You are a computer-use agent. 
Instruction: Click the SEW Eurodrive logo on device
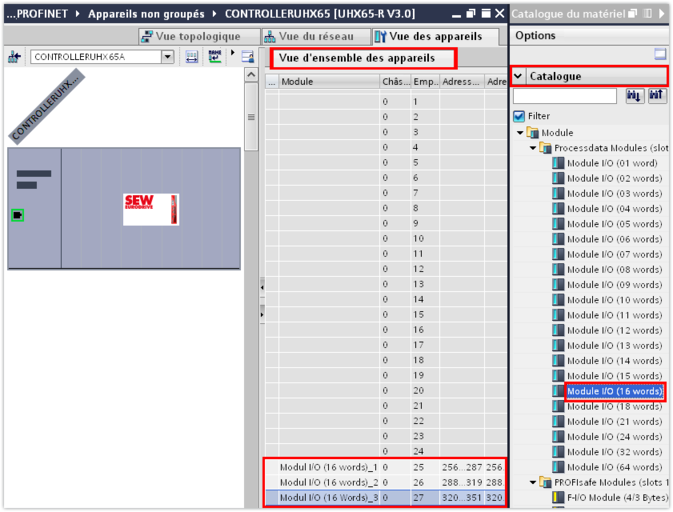pos(150,209)
